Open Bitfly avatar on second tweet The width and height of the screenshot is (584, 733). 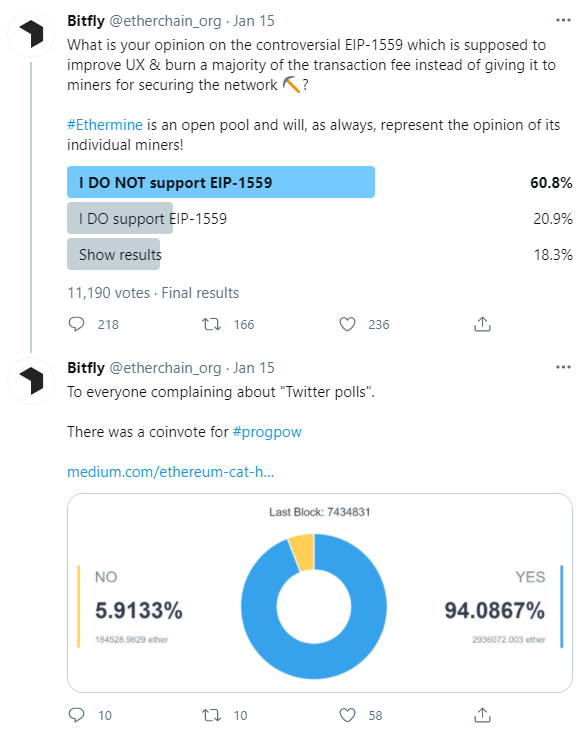click(x=31, y=381)
